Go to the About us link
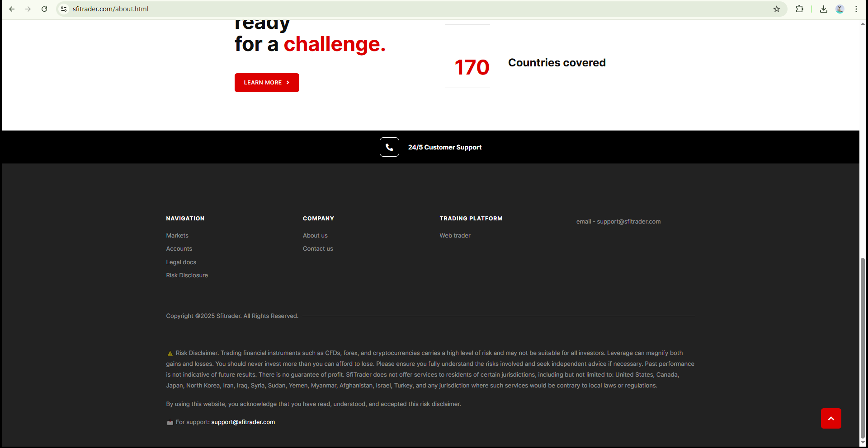 click(315, 236)
